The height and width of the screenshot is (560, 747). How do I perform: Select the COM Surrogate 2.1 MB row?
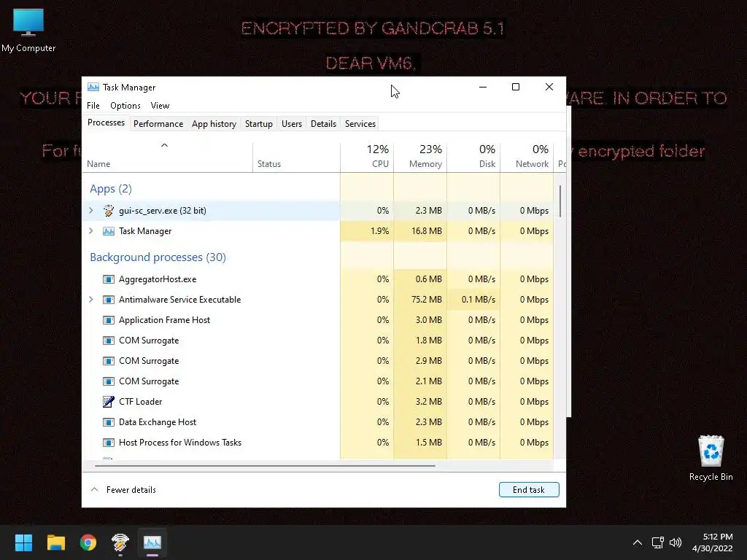tap(317, 381)
